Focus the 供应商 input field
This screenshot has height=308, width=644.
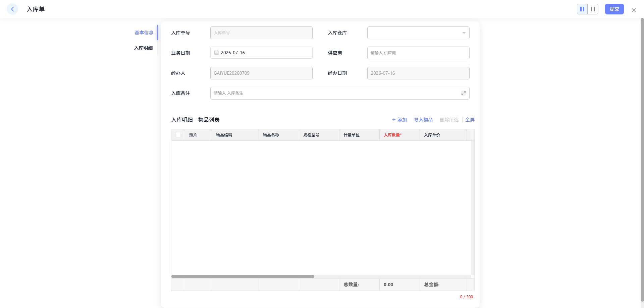(418, 53)
